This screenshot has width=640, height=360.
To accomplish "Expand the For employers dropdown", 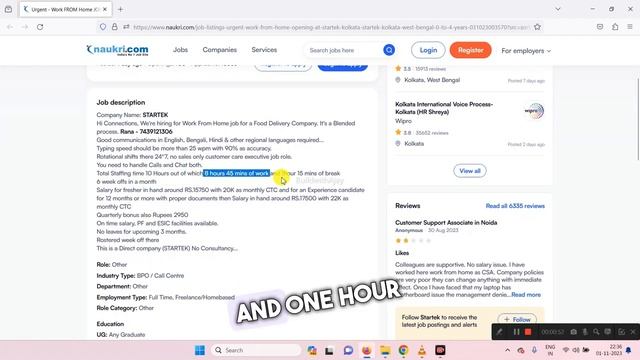I will 526,51.
